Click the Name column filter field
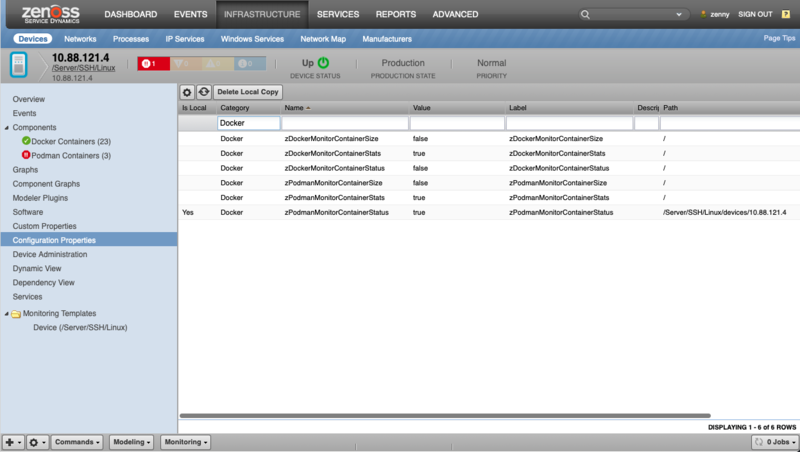Viewport: 800px width, 452px height. pyautogui.click(x=345, y=123)
